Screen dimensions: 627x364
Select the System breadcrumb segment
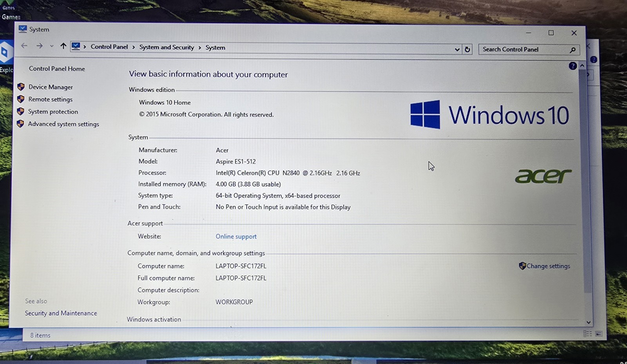(x=215, y=47)
